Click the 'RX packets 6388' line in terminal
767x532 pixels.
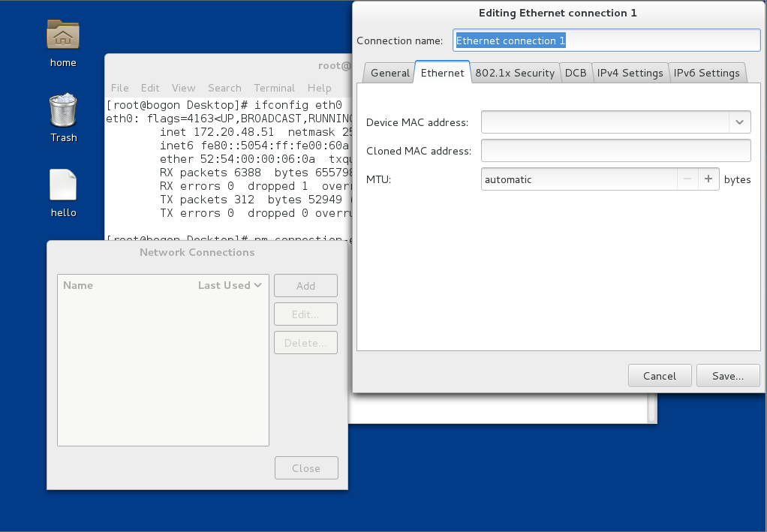point(256,173)
